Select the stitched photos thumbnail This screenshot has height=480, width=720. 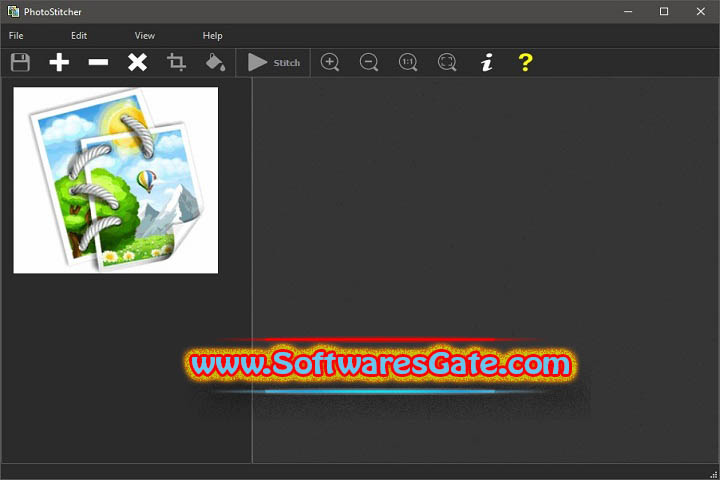tap(116, 180)
